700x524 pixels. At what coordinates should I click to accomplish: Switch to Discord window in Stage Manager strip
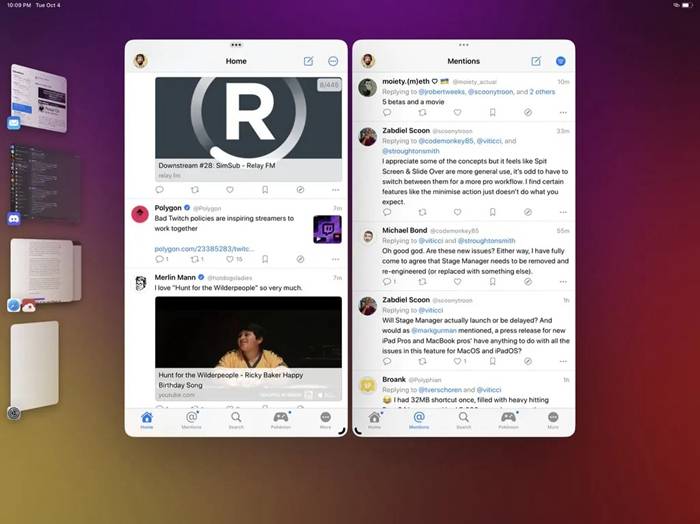pos(45,184)
